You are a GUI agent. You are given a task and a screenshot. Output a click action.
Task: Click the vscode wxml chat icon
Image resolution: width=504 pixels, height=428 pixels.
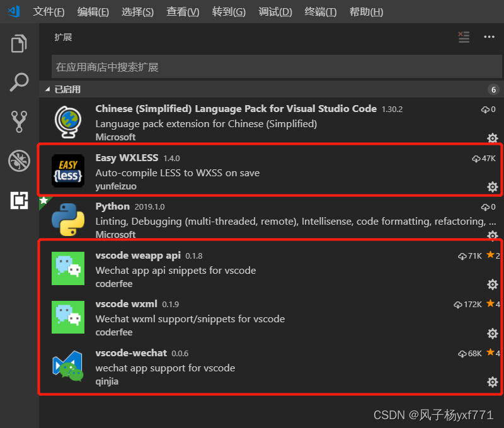[68, 317]
